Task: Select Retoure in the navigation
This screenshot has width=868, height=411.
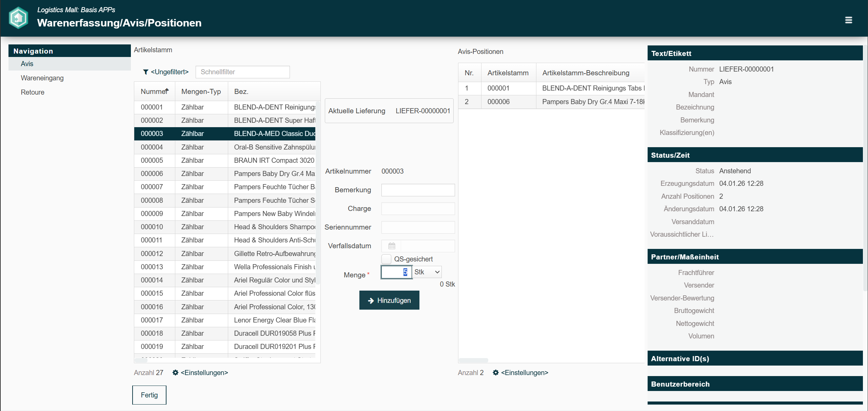Action: [x=33, y=92]
